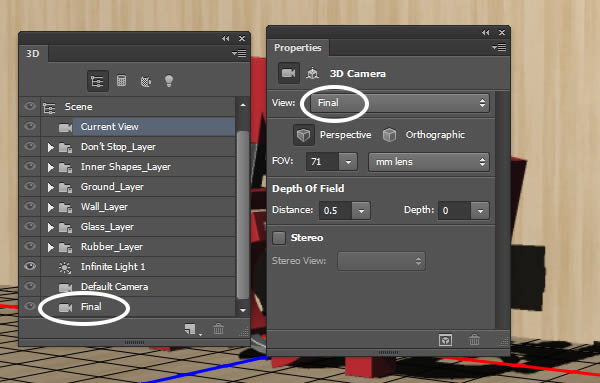Click the Distance input field

click(x=336, y=210)
